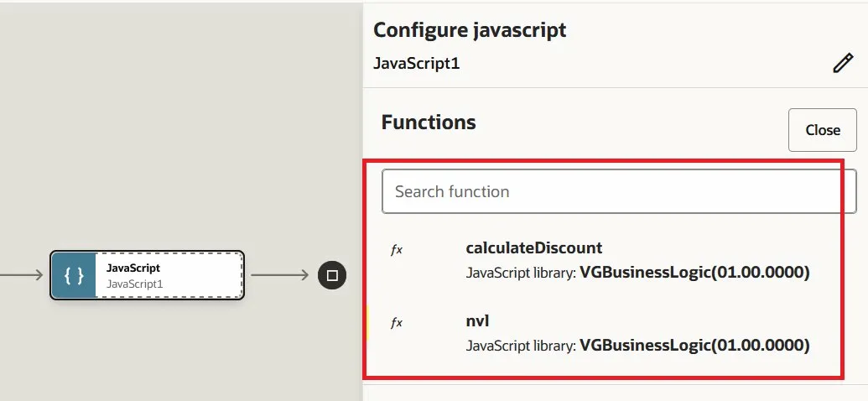Image resolution: width=868 pixels, height=401 pixels.
Task: Click the pencil edit icon beside JavaScript1
Action: (x=842, y=64)
